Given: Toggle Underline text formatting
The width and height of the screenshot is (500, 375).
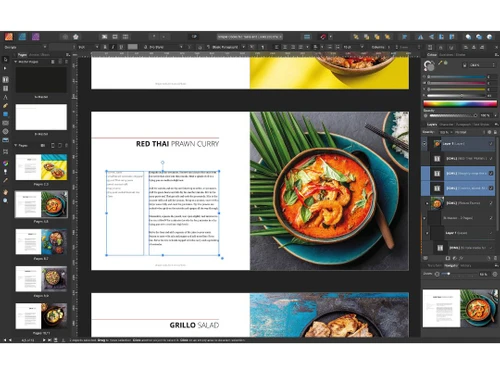Looking at the screenshot, I should pyautogui.click(x=121, y=47).
